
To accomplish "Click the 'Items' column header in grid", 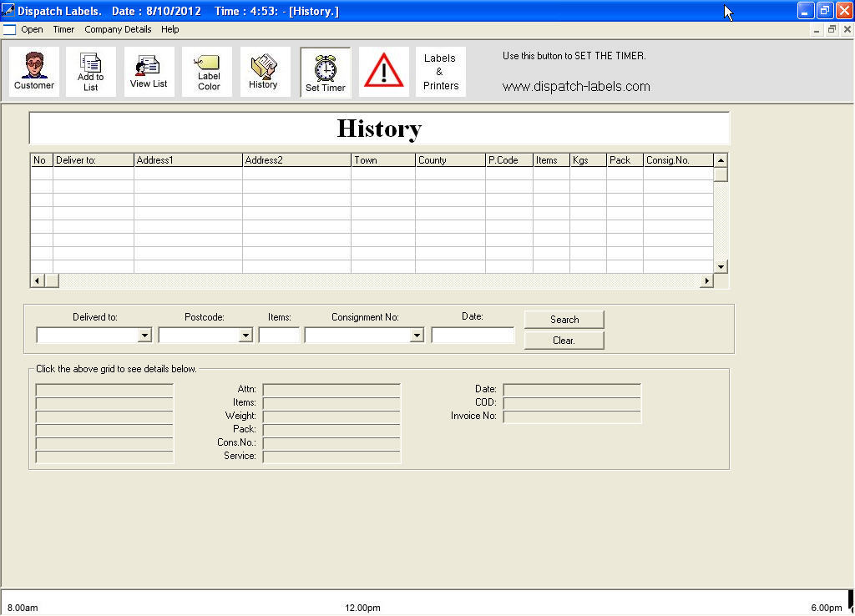I will [x=551, y=160].
